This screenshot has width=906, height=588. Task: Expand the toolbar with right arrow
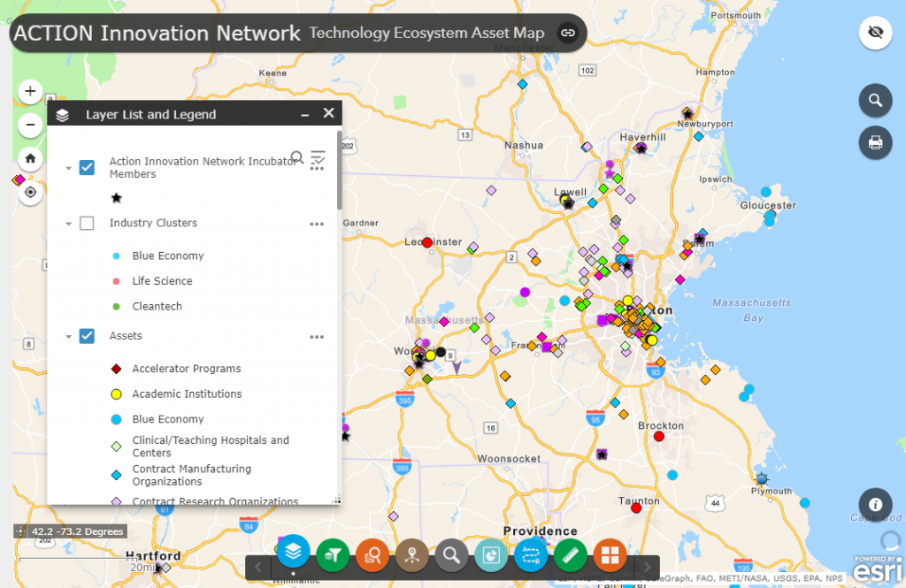pos(645,567)
